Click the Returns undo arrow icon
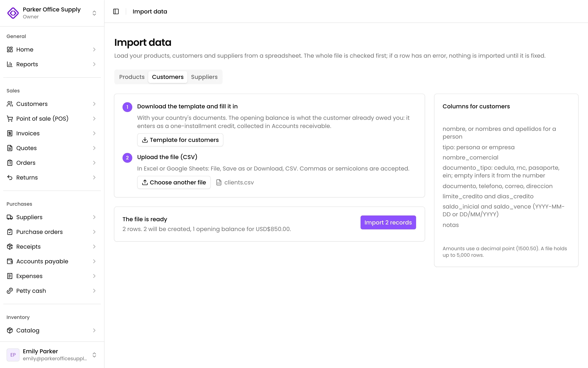Image resolution: width=588 pixels, height=368 pixels. click(x=10, y=177)
